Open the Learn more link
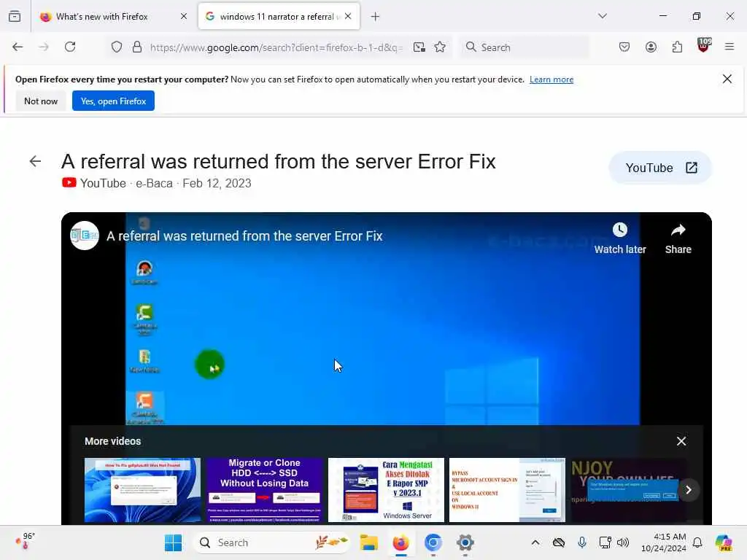The width and height of the screenshot is (747, 560). (x=551, y=79)
